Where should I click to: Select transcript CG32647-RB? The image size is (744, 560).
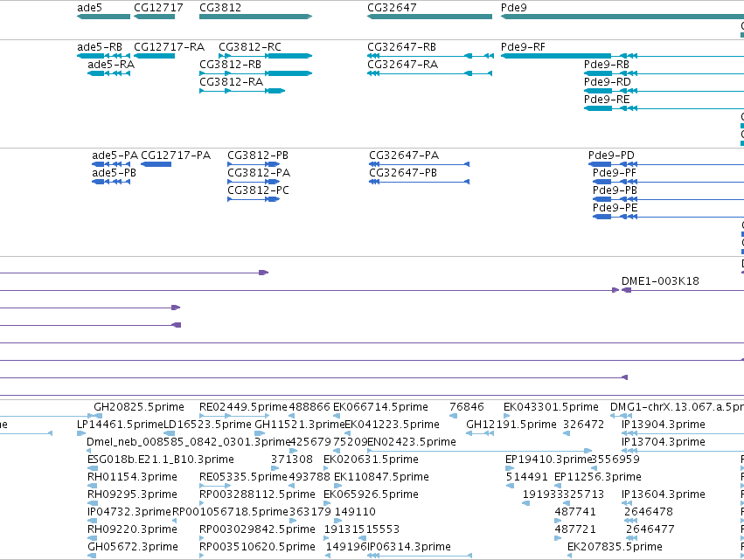[x=430, y=56]
